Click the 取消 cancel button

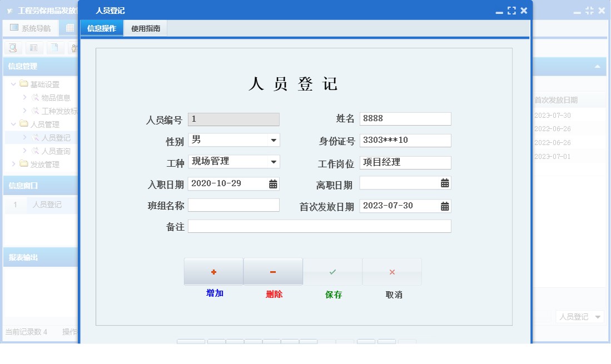[392, 271]
